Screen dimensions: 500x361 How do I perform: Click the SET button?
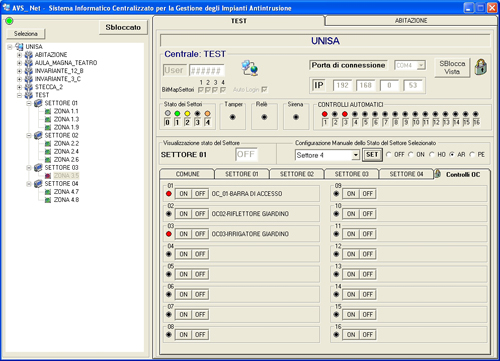click(x=372, y=155)
